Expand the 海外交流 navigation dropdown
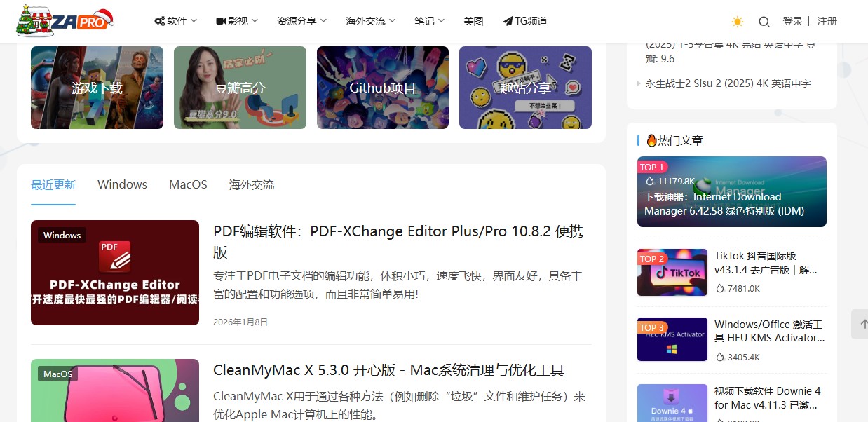The width and height of the screenshot is (868, 422). pos(370,21)
